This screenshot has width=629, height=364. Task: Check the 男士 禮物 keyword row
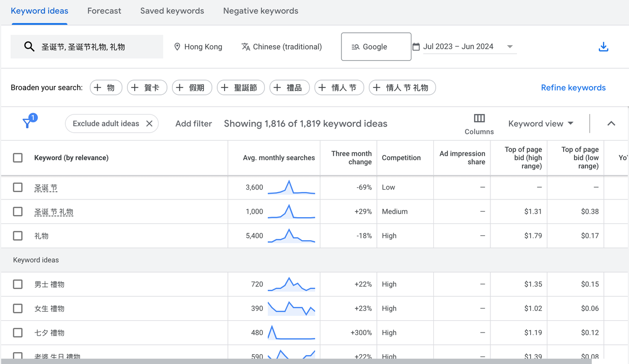18,284
